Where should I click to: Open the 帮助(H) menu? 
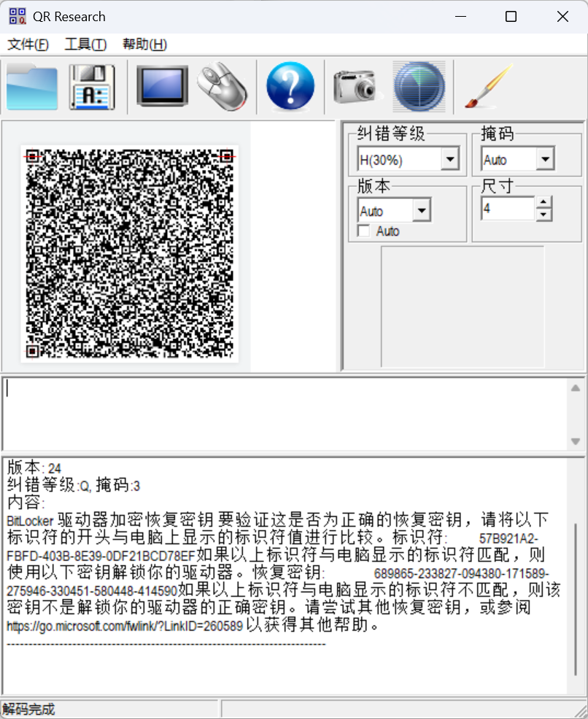[144, 44]
